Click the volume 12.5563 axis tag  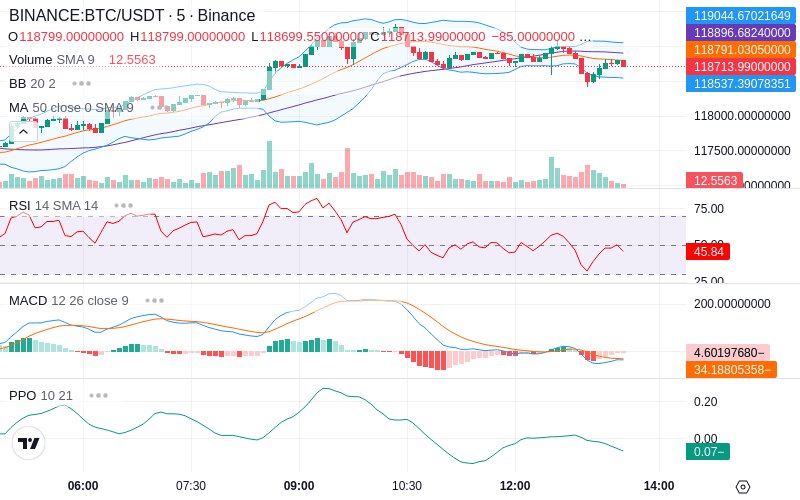coord(715,180)
